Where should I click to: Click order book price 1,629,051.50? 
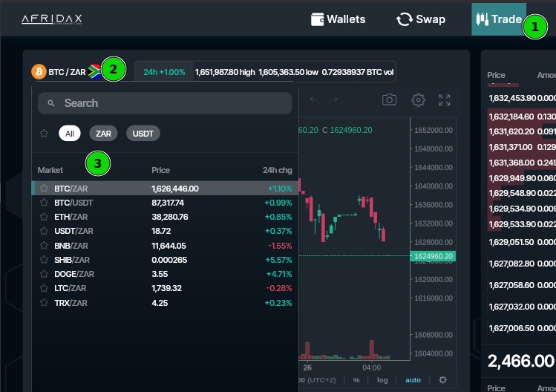pyautogui.click(x=511, y=242)
